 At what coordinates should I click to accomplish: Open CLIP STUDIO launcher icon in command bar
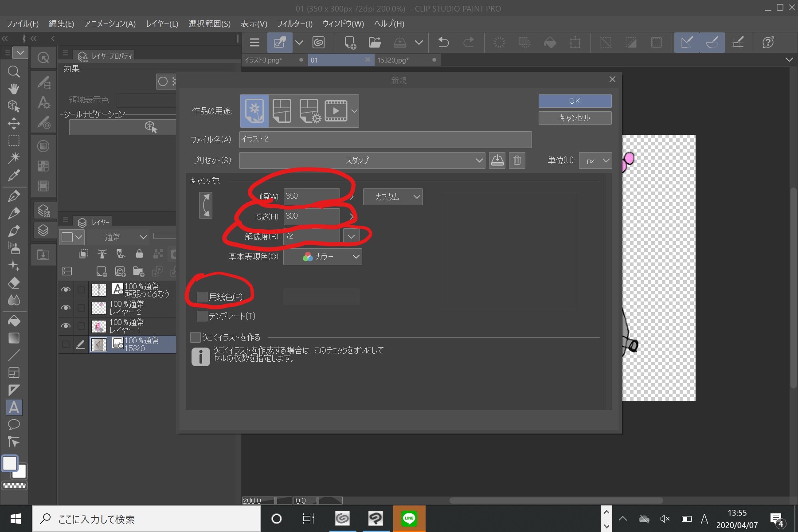tap(318, 43)
